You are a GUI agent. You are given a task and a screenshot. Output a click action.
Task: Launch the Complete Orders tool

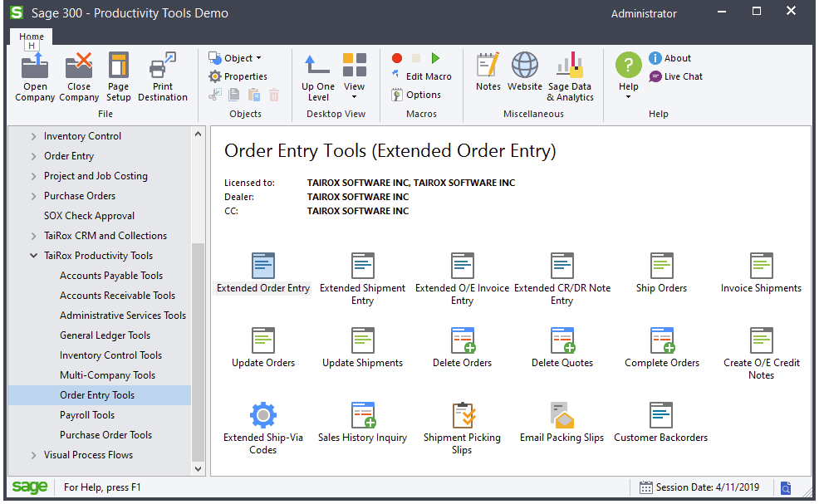coord(662,340)
